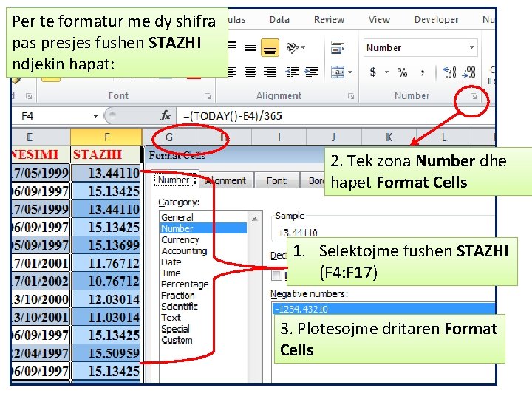Click the cell with value 11.76712
This screenshot has width=532, height=399.
click(x=106, y=263)
